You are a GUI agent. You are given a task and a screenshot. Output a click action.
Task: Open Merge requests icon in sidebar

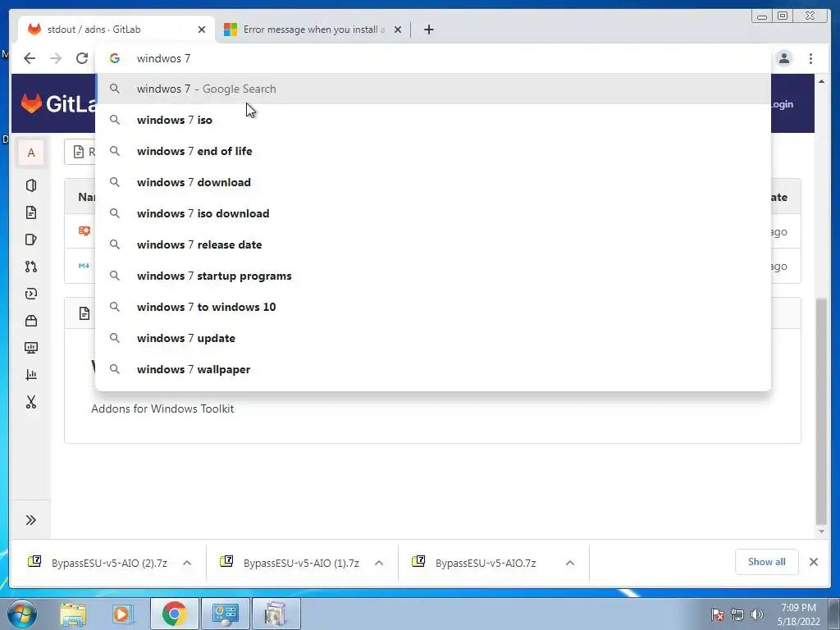click(31, 267)
